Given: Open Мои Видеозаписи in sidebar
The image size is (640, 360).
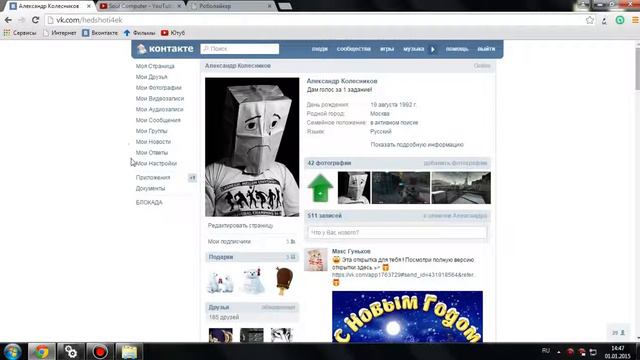Looking at the screenshot, I should 160,98.
